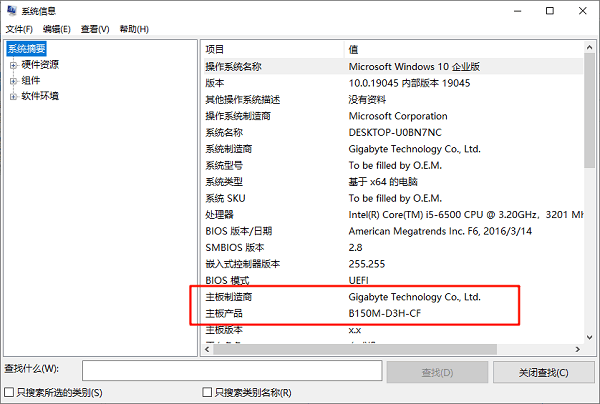Maximize the 系统信息 window
This screenshot has height=404, width=600.
point(550,11)
